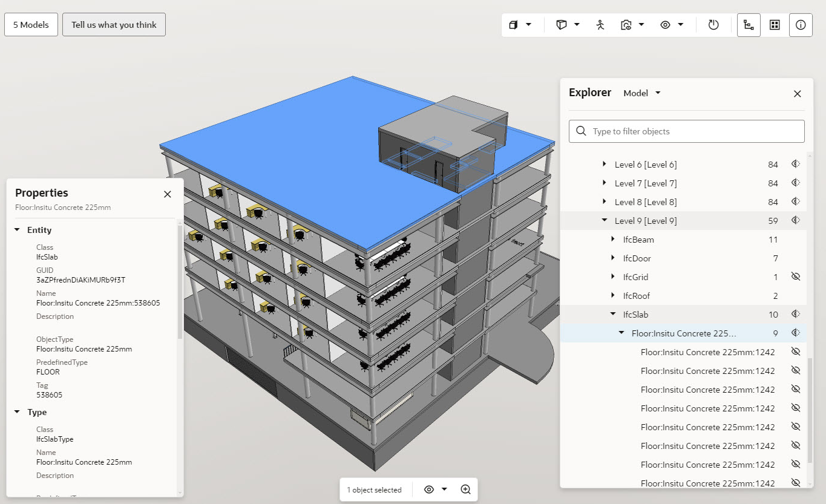This screenshot has height=504, width=826.
Task: Select the Level 9 [Level 9] row
Action: pos(683,221)
